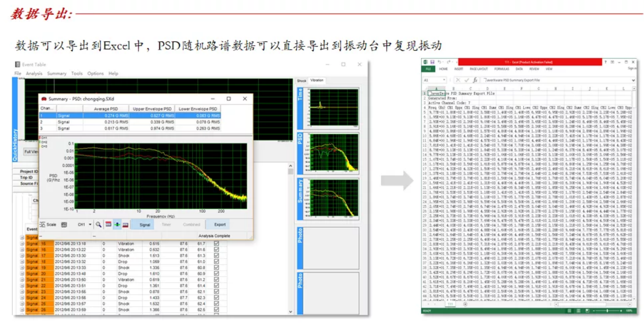Open Excel ribbon display options
Viewport: 644px width, 327px height.
tap(612, 62)
